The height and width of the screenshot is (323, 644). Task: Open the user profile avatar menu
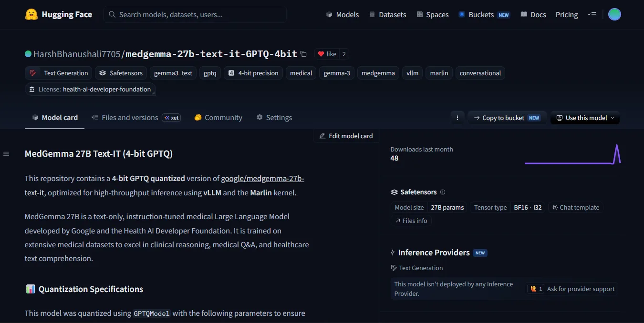pyautogui.click(x=614, y=14)
